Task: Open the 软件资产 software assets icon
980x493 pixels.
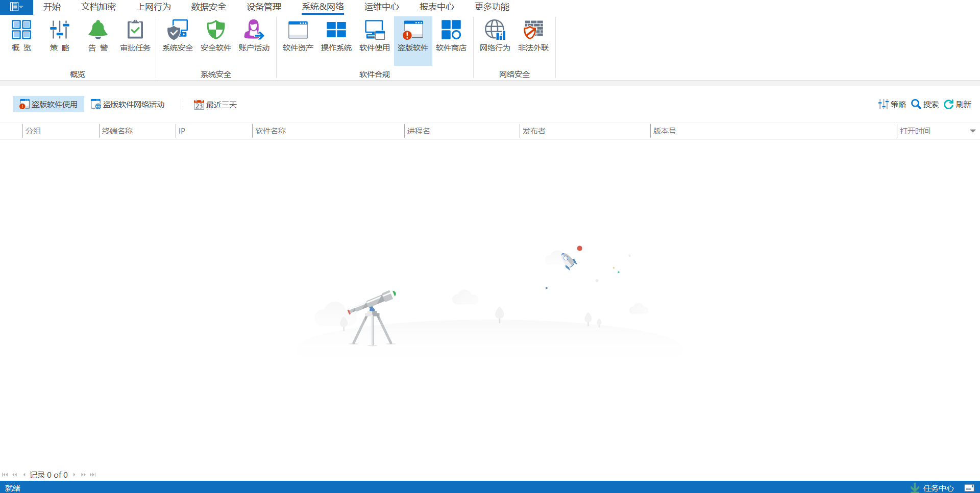Action: [298, 36]
